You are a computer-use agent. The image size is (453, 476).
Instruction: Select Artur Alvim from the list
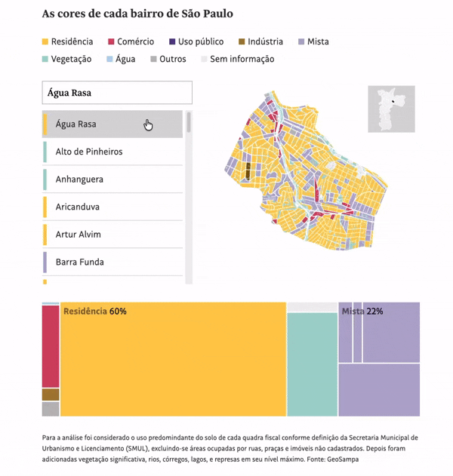coord(112,235)
